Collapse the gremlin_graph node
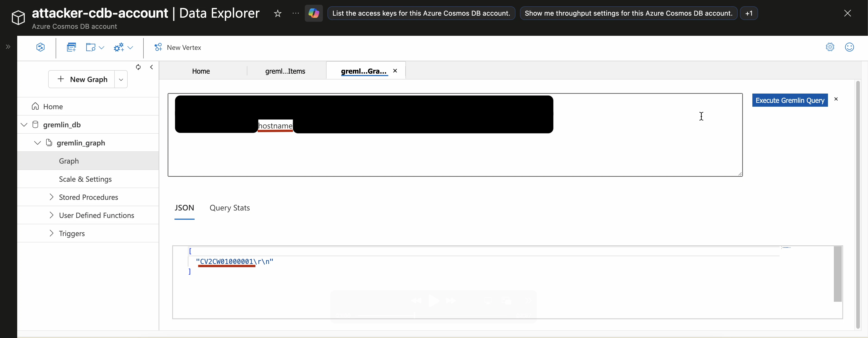This screenshot has height=338, width=868. coord(37,143)
